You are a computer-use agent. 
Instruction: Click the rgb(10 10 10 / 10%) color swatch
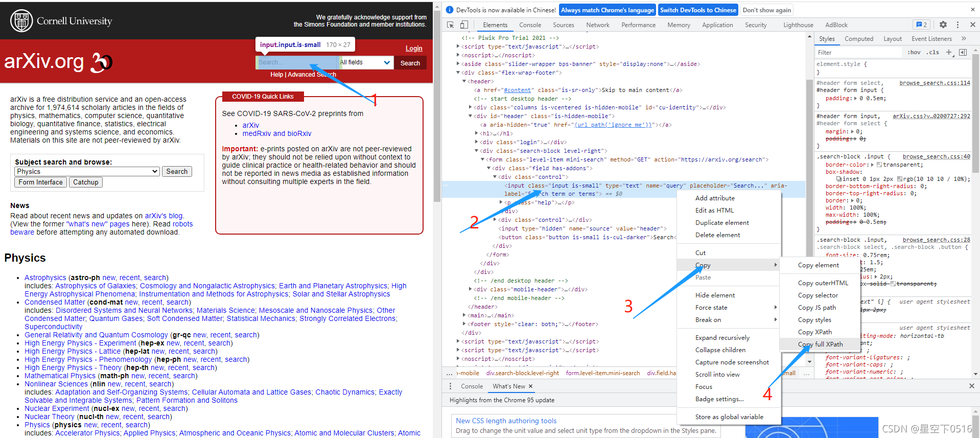(x=900, y=179)
